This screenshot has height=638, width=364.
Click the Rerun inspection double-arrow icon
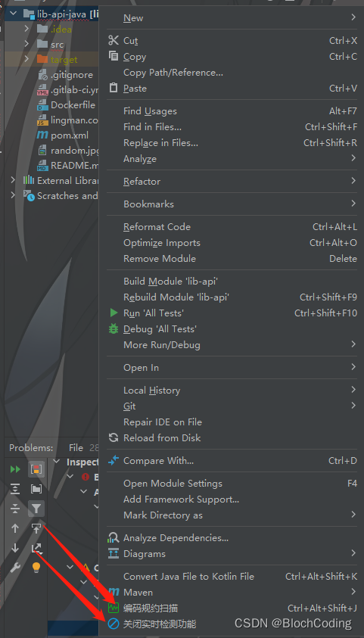coord(15,469)
